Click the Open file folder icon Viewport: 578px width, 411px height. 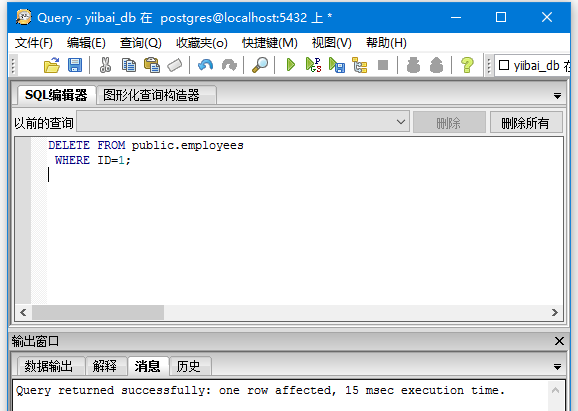click(x=52, y=65)
